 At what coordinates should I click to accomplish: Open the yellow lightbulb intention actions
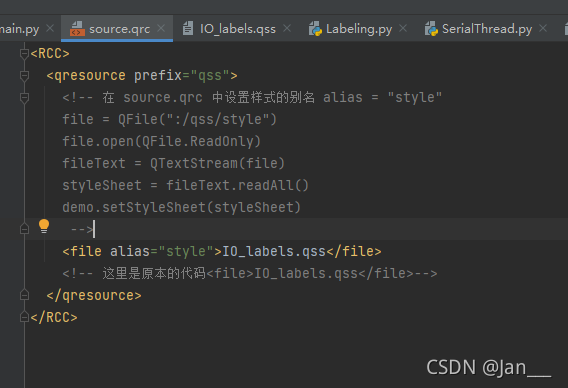(44, 226)
